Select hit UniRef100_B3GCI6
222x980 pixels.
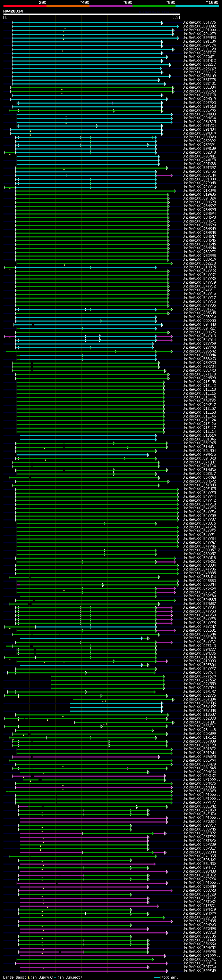click(x=199, y=72)
